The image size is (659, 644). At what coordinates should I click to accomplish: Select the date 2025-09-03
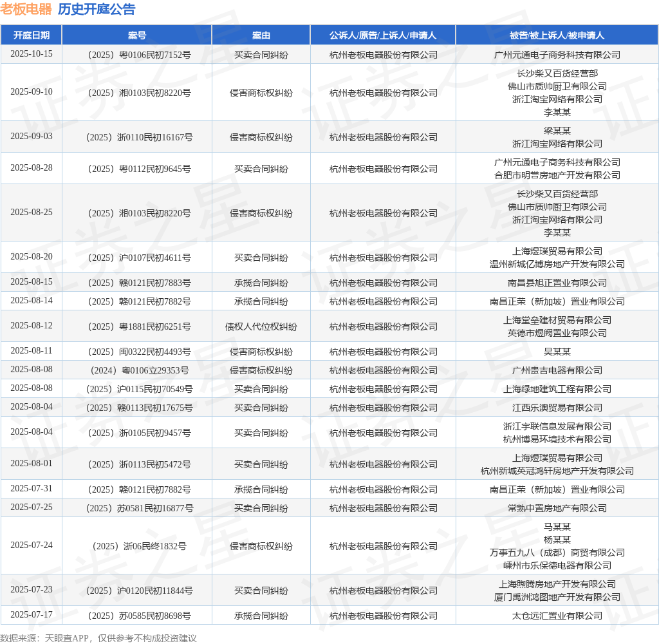point(32,137)
